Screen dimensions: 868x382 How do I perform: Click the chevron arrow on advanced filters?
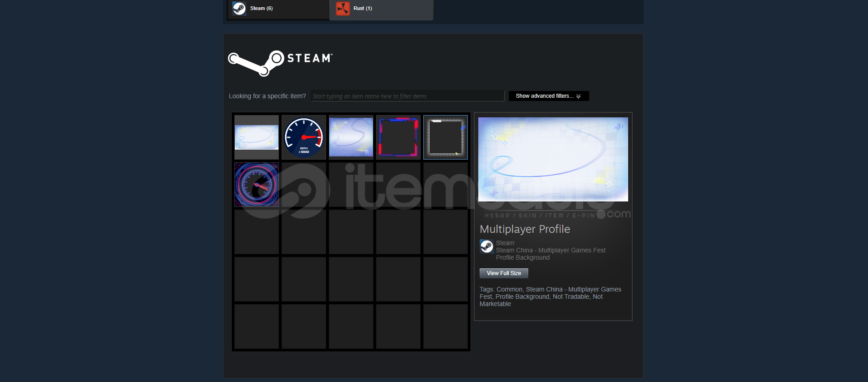point(578,96)
